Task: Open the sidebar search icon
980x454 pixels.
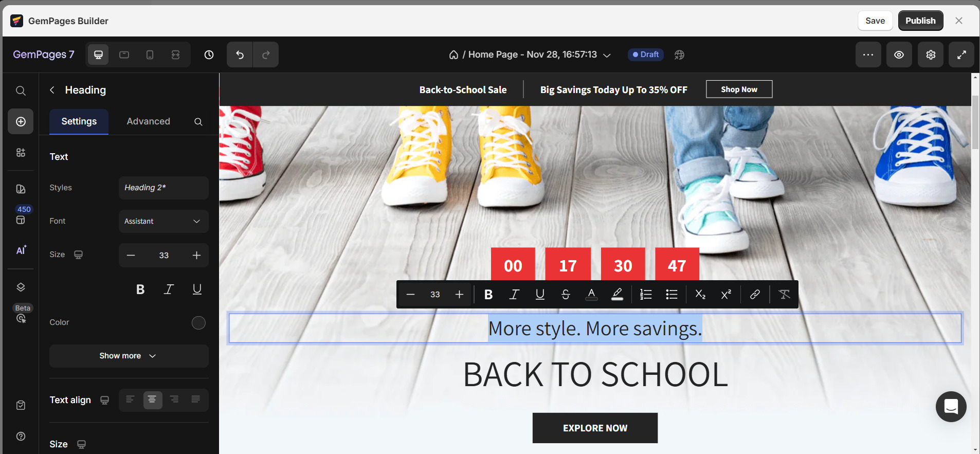Action: pyautogui.click(x=21, y=90)
